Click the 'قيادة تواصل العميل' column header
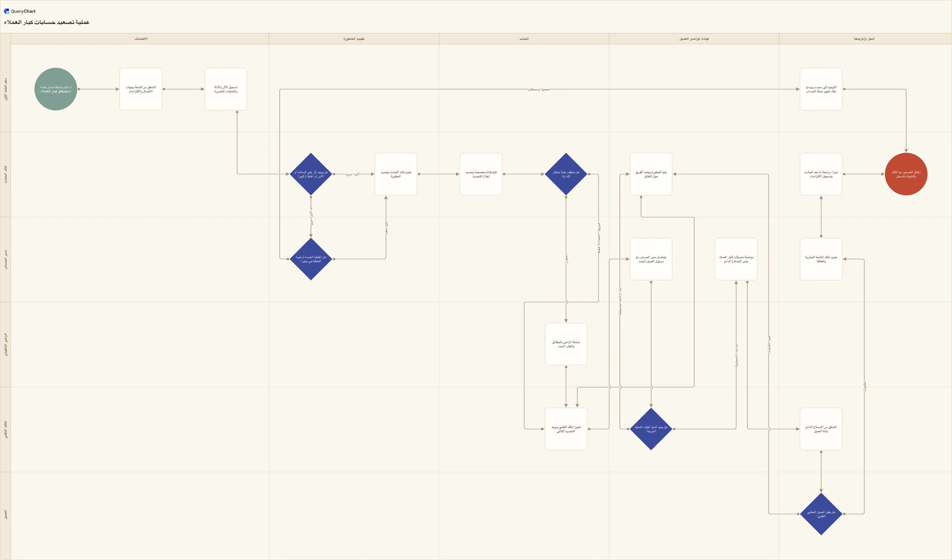Screen dimensions: 952x560 694,39
